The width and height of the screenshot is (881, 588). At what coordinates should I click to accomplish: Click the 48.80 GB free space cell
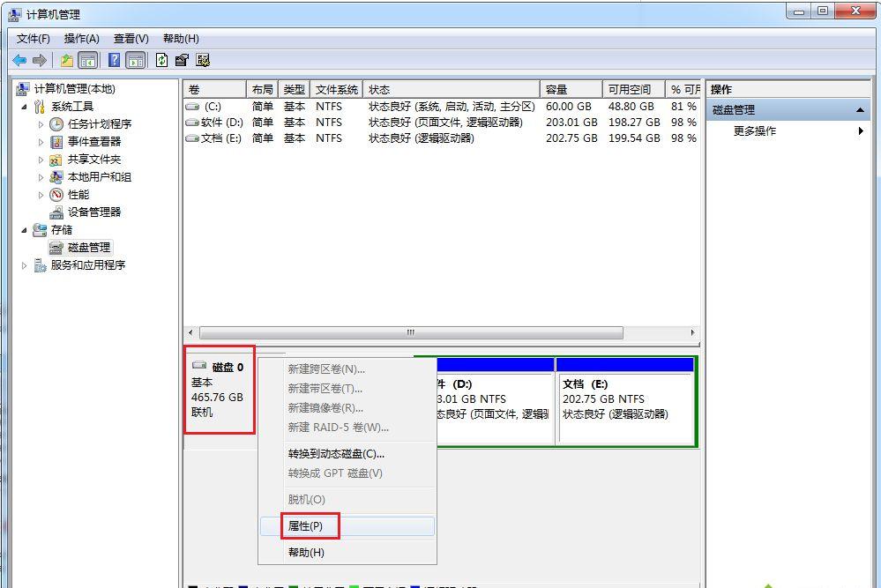click(x=631, y=106)
